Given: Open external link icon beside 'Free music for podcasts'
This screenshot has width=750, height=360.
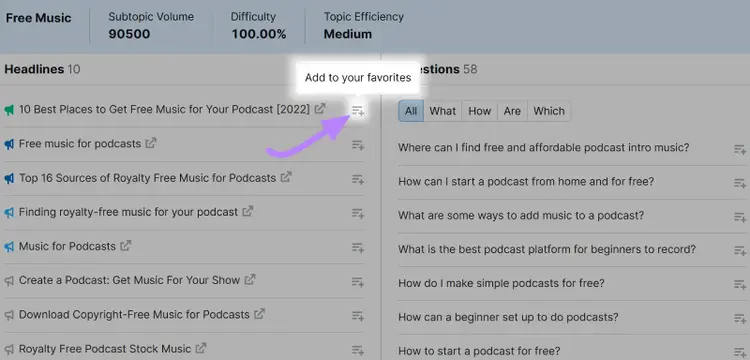Looking at the screenshot, I should 151,142.
